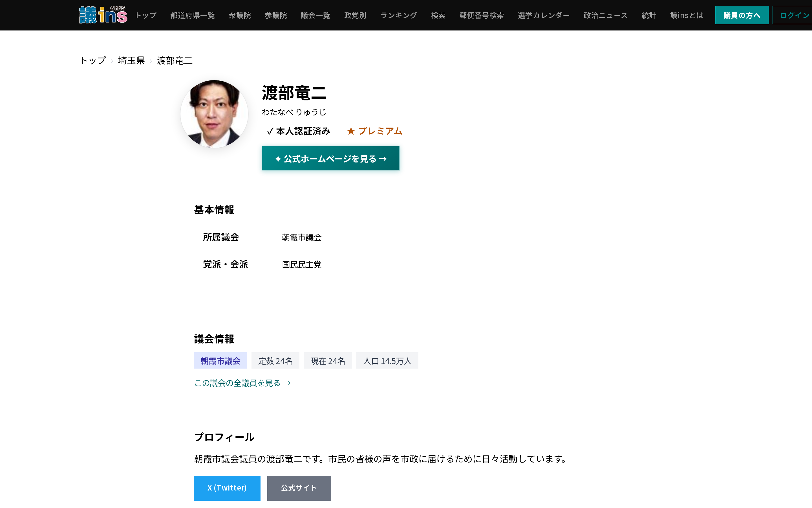The width and height of the screenshot is (812, 508).
Task: Open 郵便番号検索 in the navigation
Action: (x=482, y=16)
